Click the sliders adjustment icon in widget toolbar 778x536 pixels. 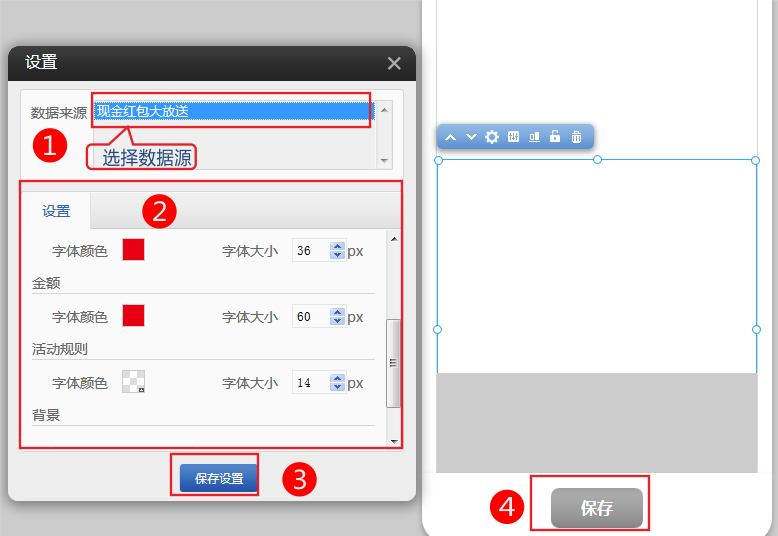point(513,137)
